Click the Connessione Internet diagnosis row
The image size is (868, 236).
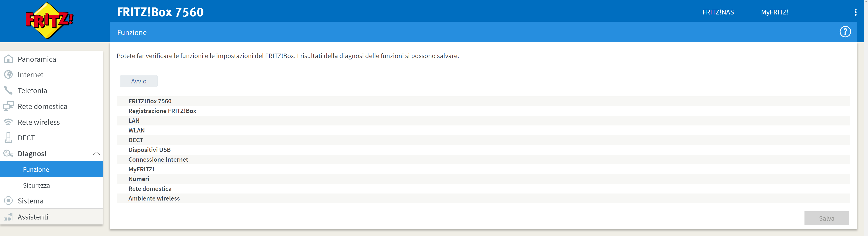pyautogui.click(x=158, y=159)
